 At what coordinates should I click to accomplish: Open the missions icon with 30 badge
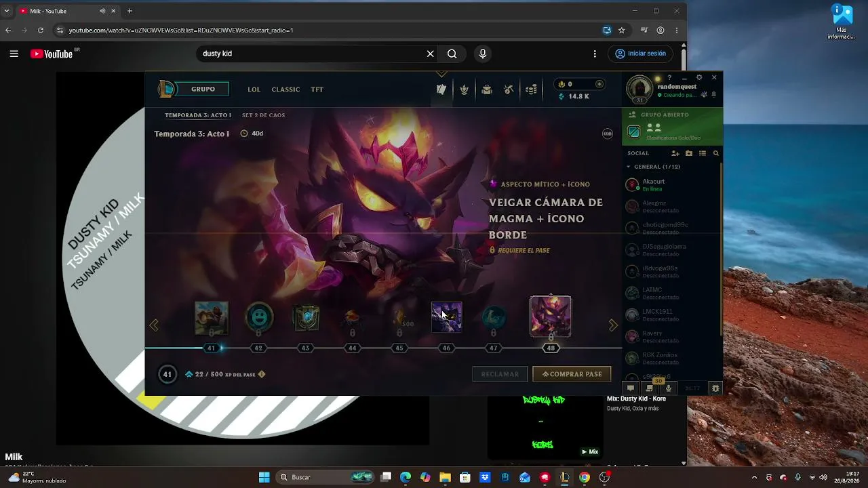(650, 388)
